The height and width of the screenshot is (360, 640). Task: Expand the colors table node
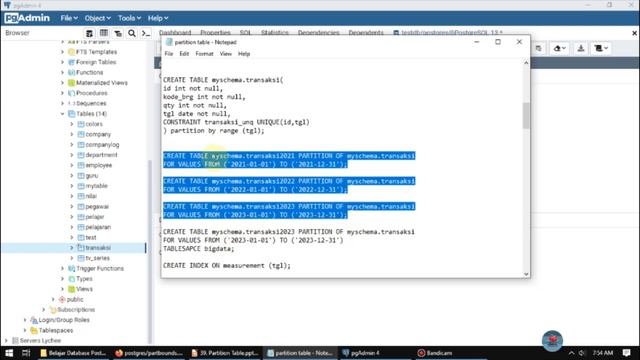72,124
